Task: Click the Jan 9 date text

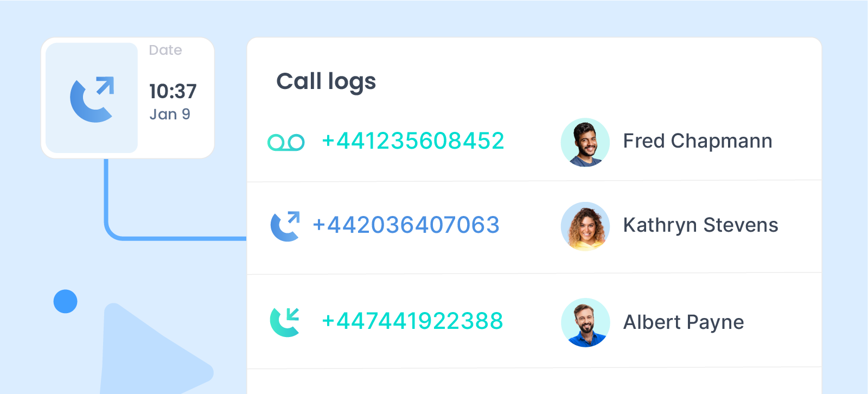Action: pyautogui.click(x=170, y=115)
